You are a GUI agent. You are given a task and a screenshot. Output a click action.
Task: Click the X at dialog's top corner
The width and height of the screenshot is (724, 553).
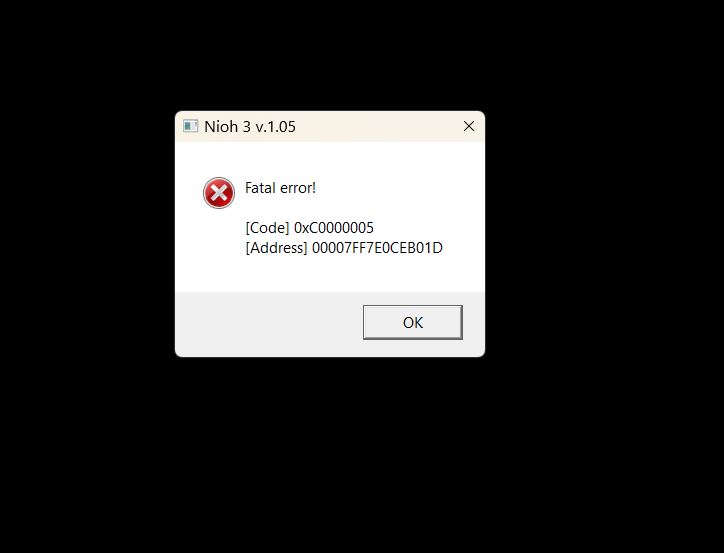coord(469,126)
